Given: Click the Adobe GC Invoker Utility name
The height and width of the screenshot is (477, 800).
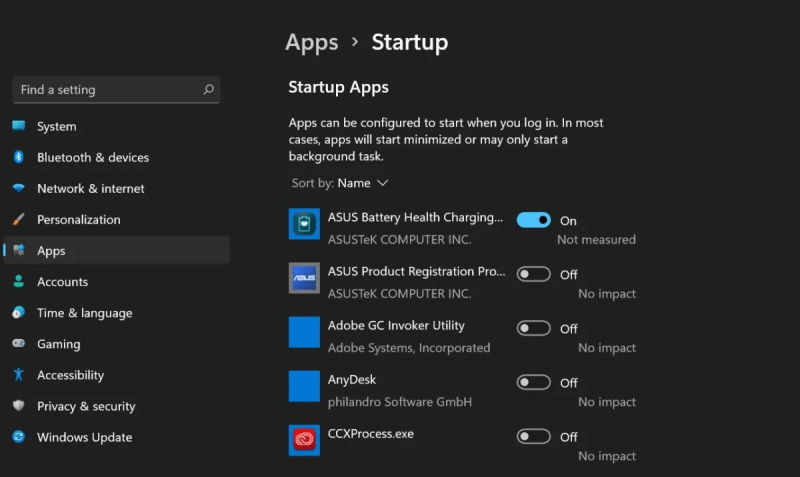Looking at the screenshot, I should (x=396, y=325).
